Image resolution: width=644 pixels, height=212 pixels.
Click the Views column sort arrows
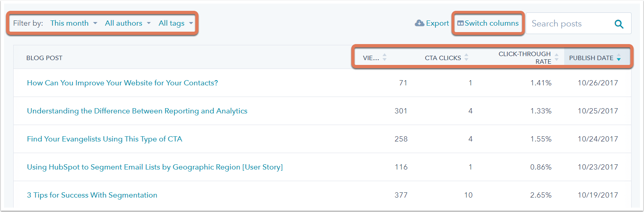pyautogui.click(x=385, y=57)
